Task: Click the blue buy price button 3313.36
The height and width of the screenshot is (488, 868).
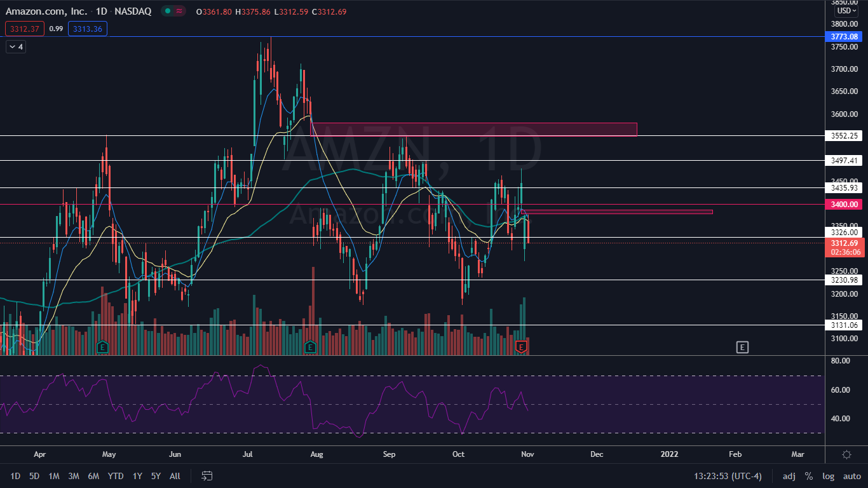Action: pos(89,29)
